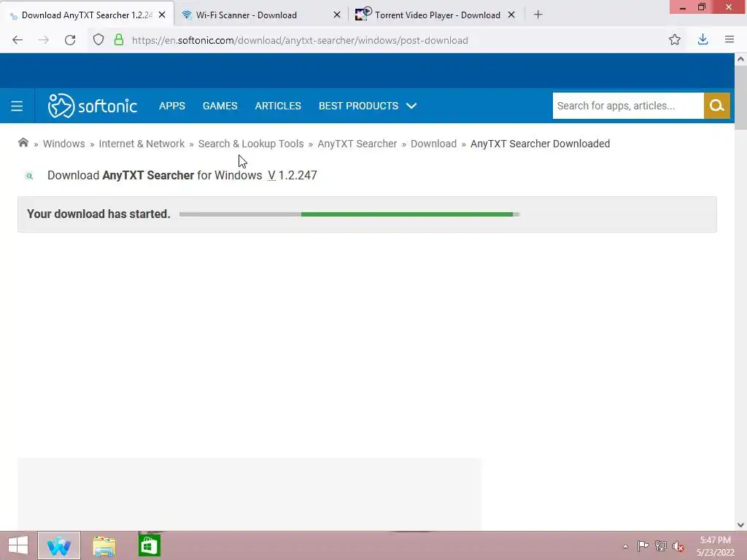Viewport: 747px width, 560px height.
Task: Click the orange search magnifier button
Action: [x=716, y=106]
